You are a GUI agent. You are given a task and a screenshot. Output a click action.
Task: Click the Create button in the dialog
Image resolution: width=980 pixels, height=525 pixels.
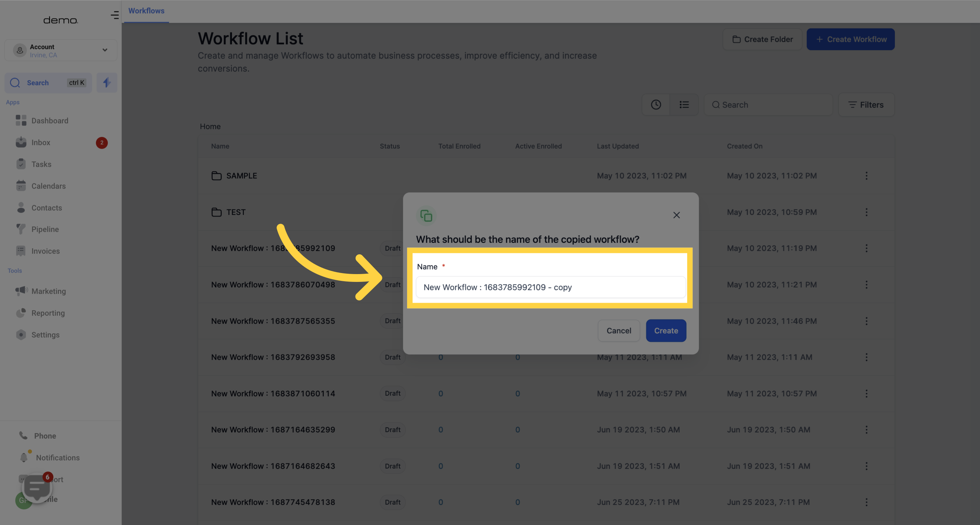[x=666, y=330]
